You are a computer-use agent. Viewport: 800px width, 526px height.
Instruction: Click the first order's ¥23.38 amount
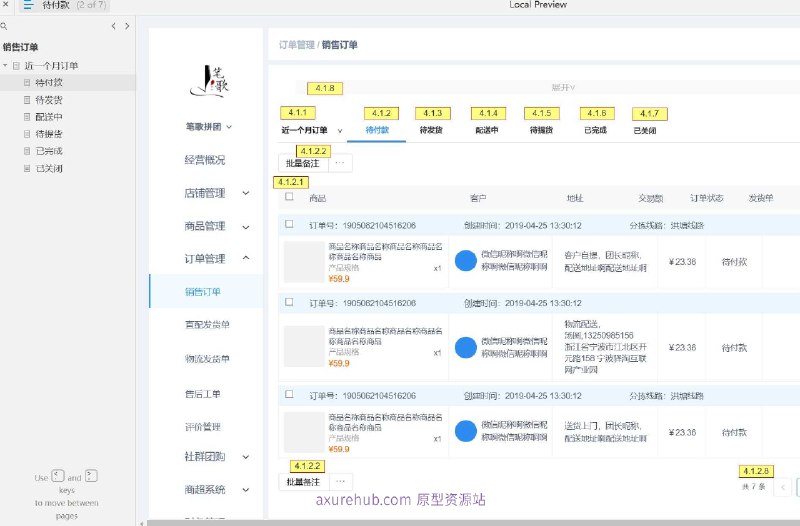(682, 262)
